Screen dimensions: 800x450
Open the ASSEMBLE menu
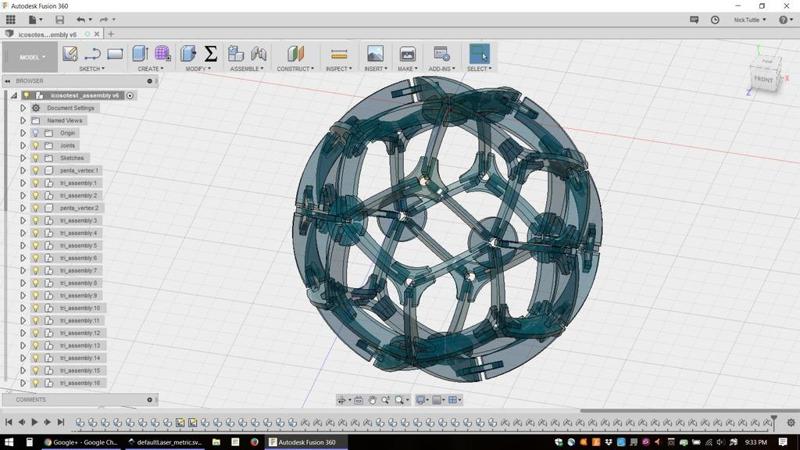coord(246,69)
